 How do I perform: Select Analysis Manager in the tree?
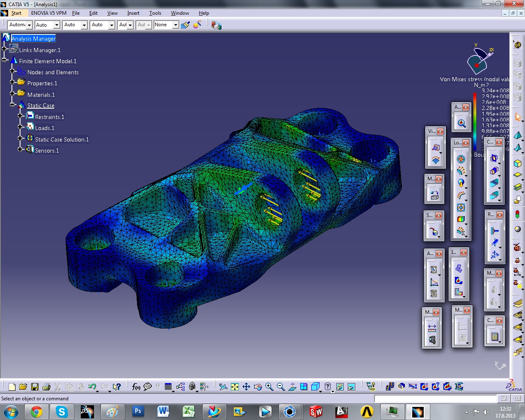(x=34, y=39)
